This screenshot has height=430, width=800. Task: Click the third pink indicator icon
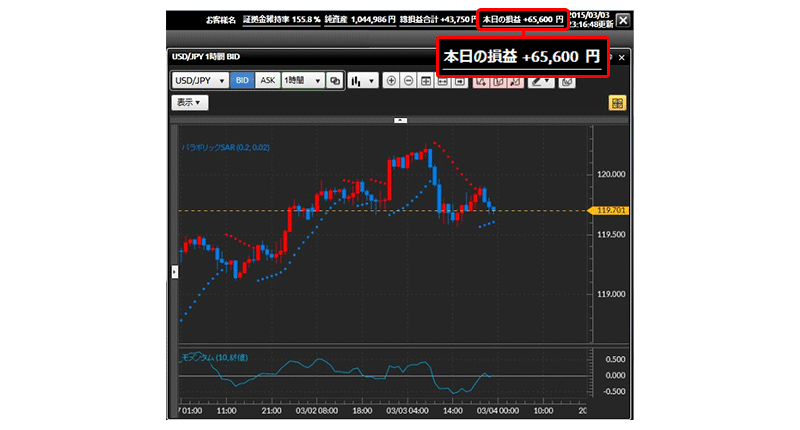click(515, 82)
